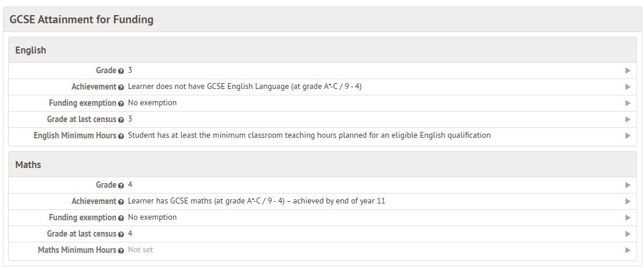Click help icon next to English Grade
Screen dimensions: 644x268
point(121,71)
